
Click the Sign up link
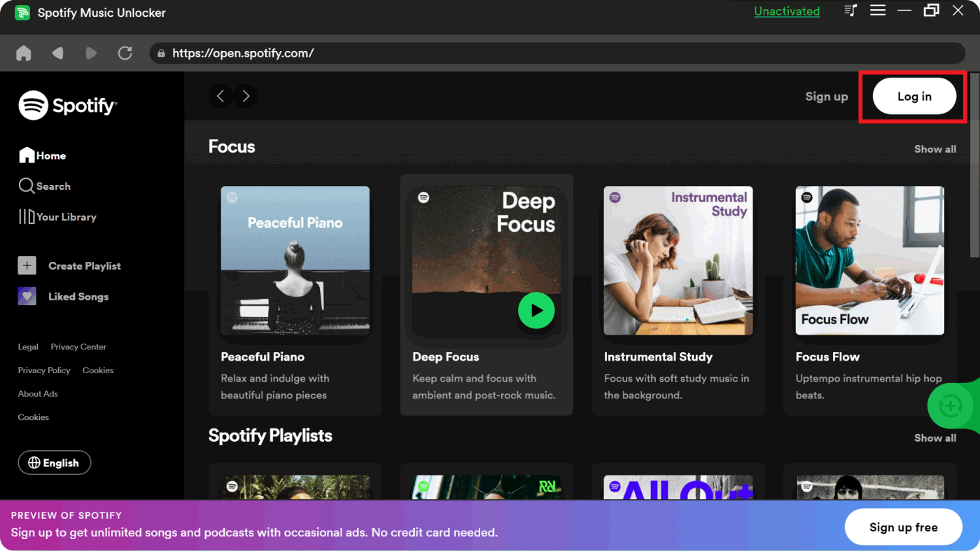(x=827, y=97)
